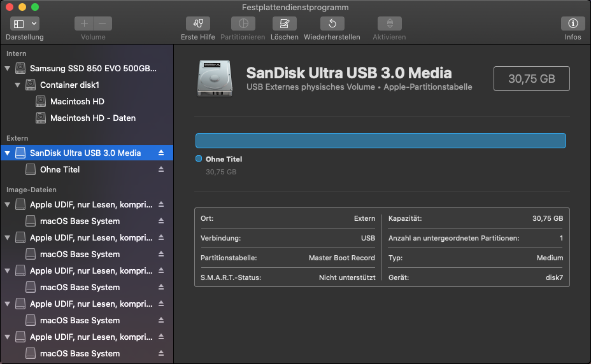The height and width of the screenshot is (364, 591).
Task: Click the minus Volume remove button
Action: pos(103,24)
